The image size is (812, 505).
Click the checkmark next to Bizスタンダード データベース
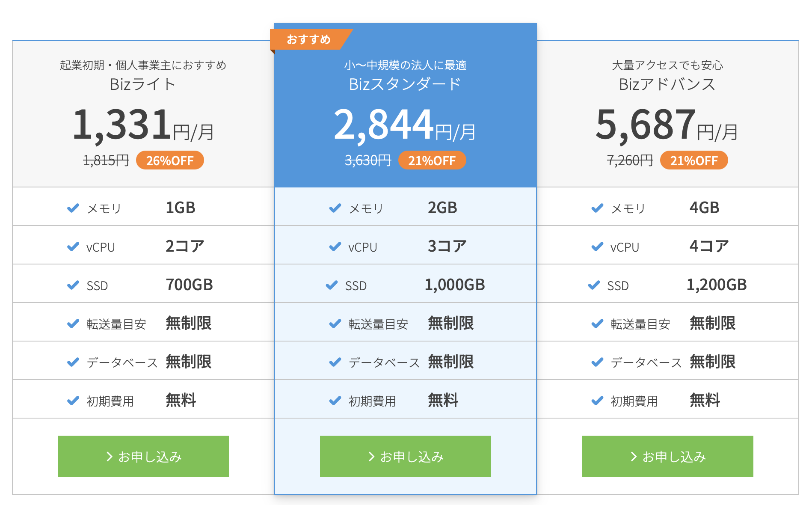pyautogui.click(x=335, y=362)
